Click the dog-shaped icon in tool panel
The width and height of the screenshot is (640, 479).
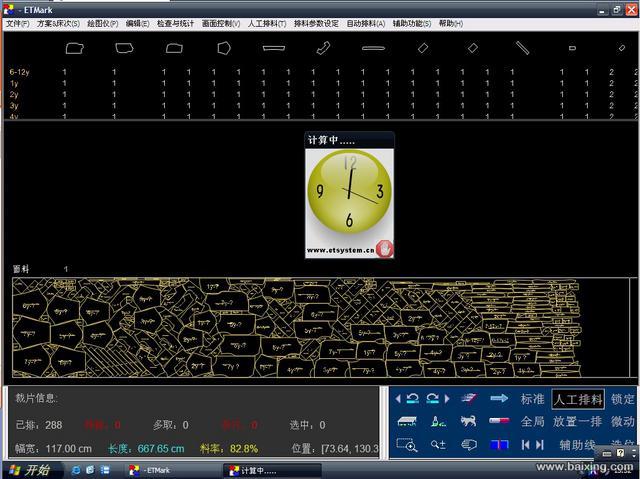(x=468, y=422)
